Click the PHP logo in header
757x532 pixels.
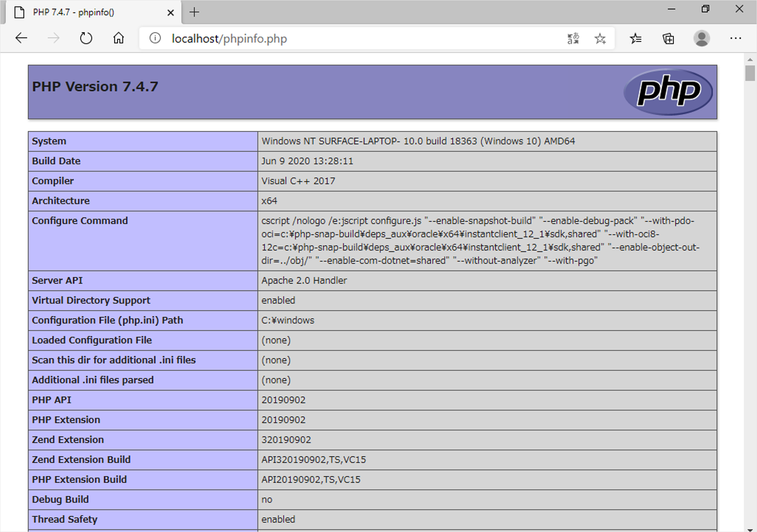[668, 91]
